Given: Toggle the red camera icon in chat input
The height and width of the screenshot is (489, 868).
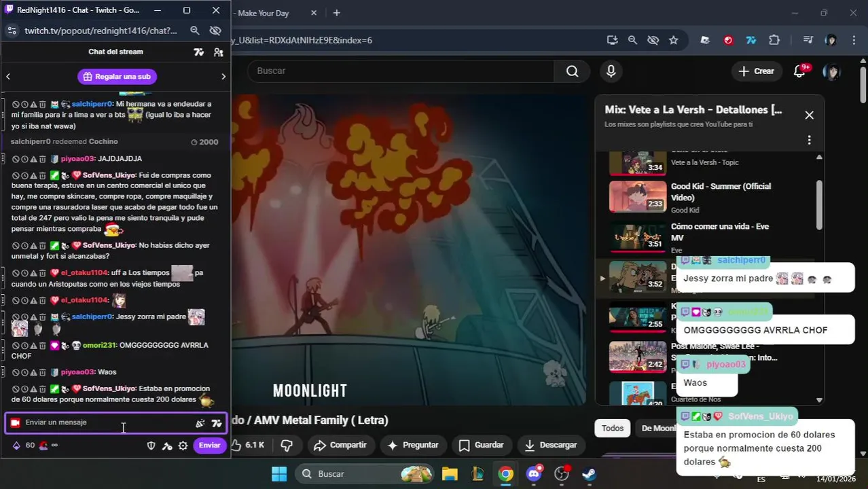Looking at the screenshot, I should (x=15, y=423).
